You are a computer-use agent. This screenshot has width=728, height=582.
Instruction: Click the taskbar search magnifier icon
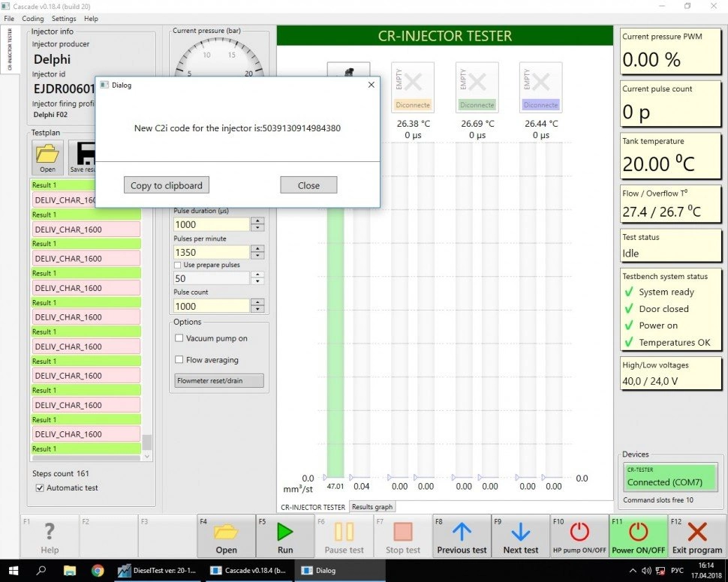point(41,571)
